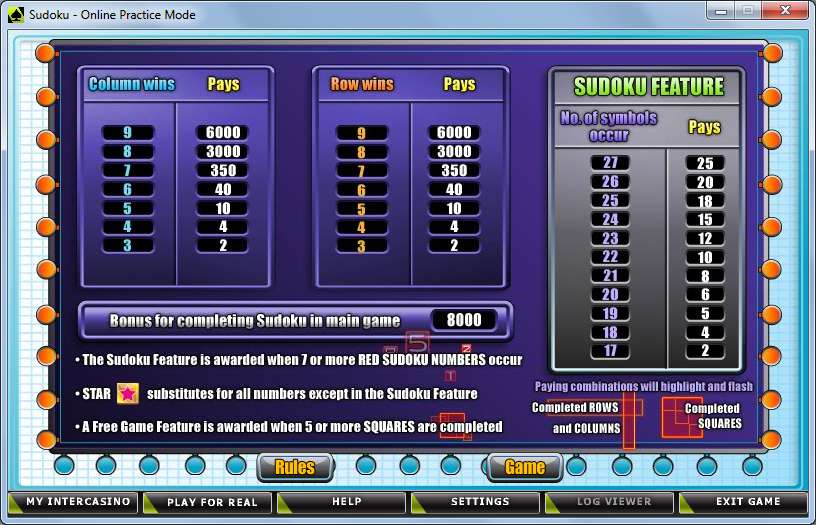Screen dimensions: 816x525
Task: Open SETTINGS from the bottom bar
Action: pyautogui.click(x=475, y=502)
